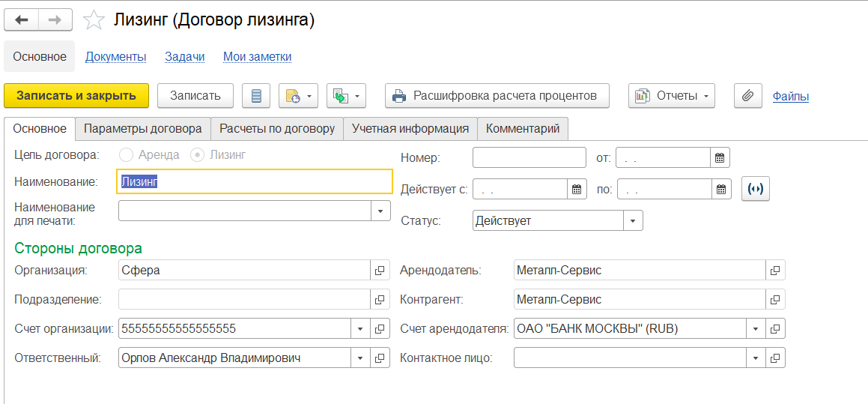Viewport: 868px width, 404px height.
Task: Click into the Номер input field
Action: tap(529, 157)
